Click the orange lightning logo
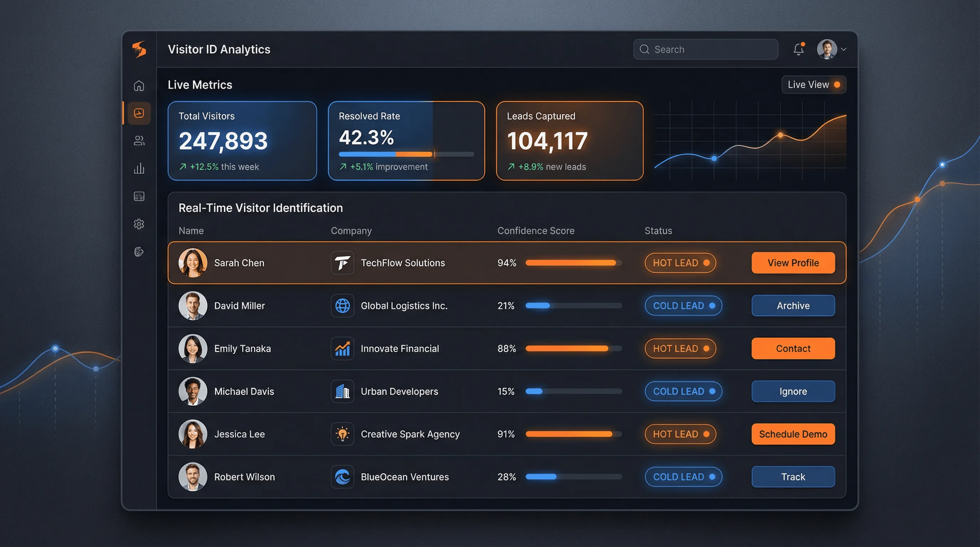 pyautogui.click(x=139, y=50)
